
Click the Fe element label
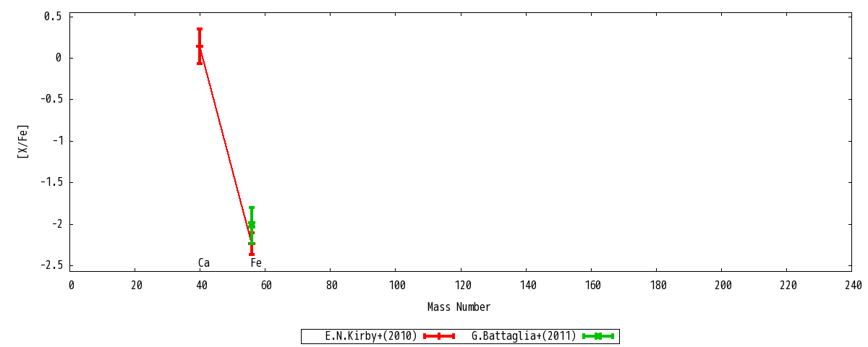tap(256, 263)
